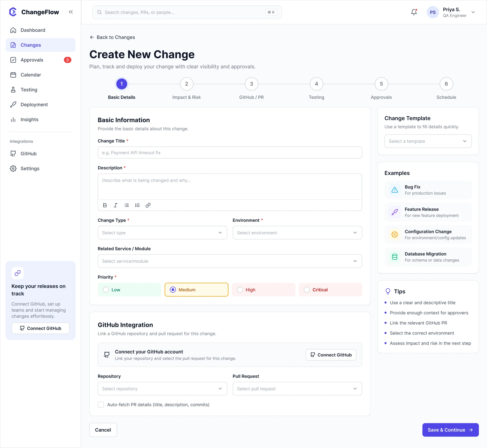Click the Testing flask icon
This screenshot has height=448, width=487.
point(13,90)
